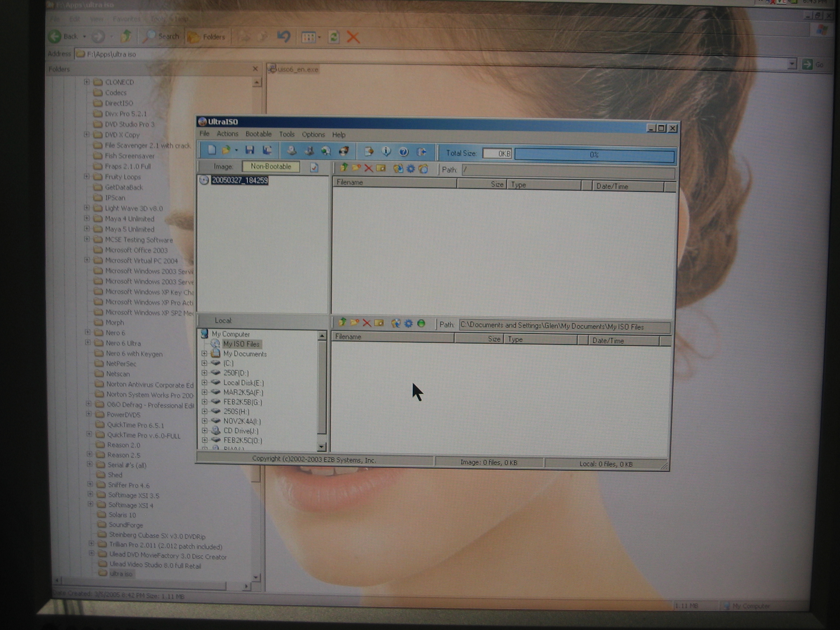
Task: Expand the MAR2K5A(F:) drive node
Action: 204,392
